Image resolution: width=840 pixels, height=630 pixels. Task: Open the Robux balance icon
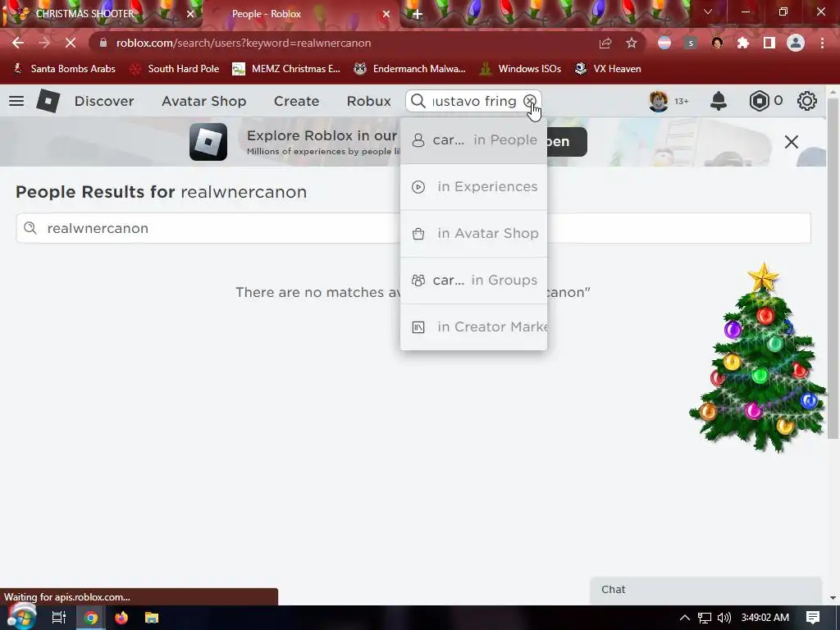click(759, 101)
